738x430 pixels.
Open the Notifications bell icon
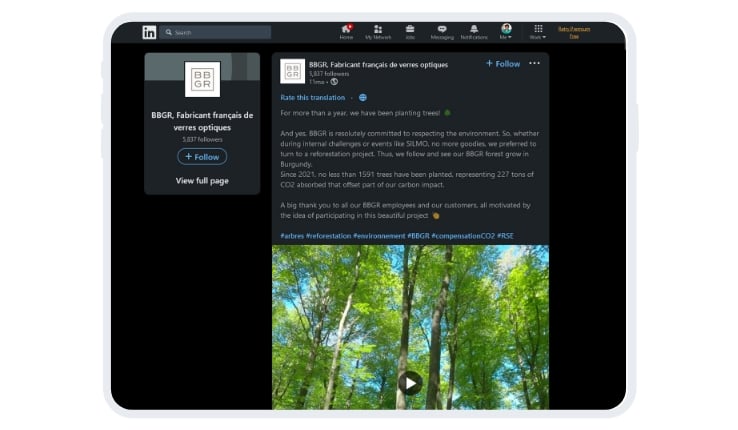tap(474, 32)
